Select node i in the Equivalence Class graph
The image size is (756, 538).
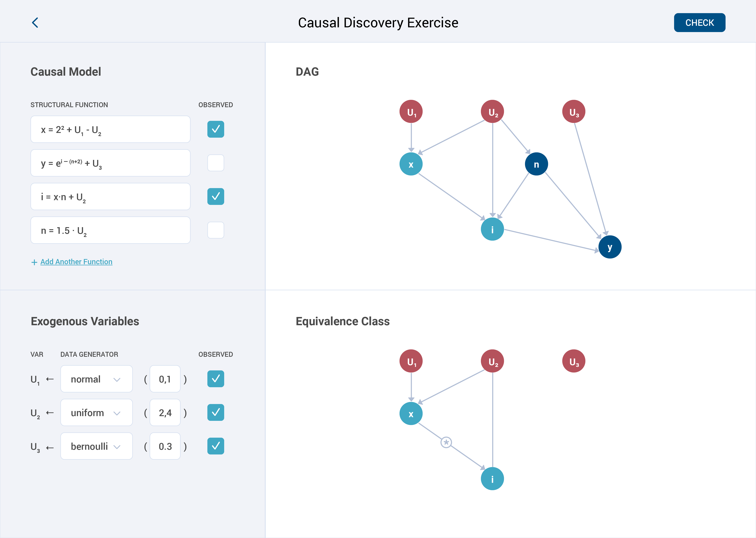[x=492, y=479]
